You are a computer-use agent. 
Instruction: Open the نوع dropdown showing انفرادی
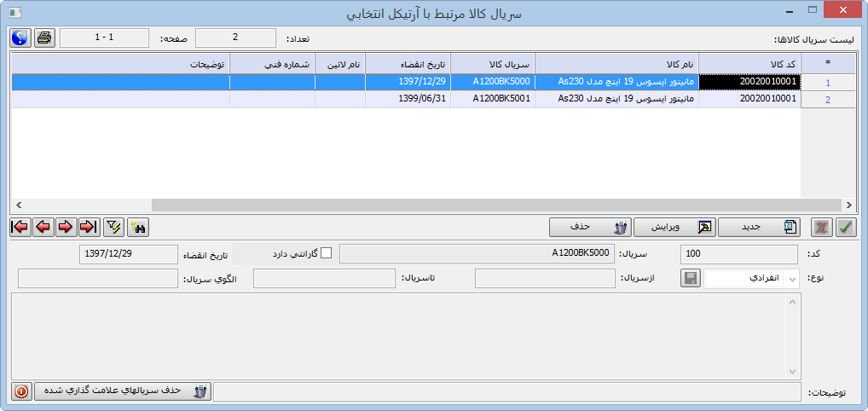click(751, 279)
